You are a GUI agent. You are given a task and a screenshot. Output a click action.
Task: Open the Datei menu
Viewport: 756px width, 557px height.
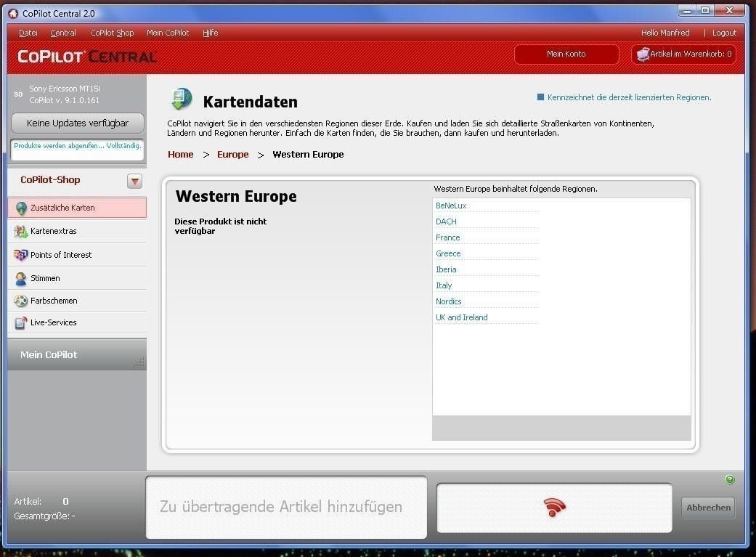[x=28, y=33]
